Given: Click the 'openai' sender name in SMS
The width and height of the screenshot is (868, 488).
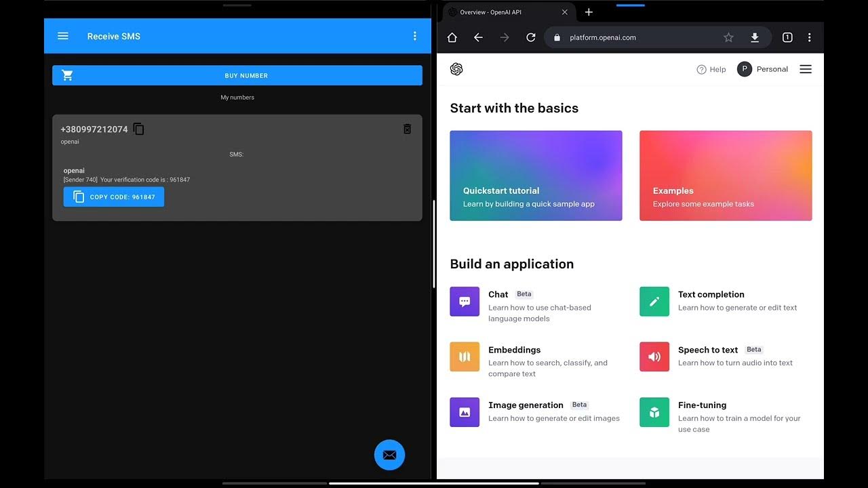Looking at the screenshot, I should [74, 171].
